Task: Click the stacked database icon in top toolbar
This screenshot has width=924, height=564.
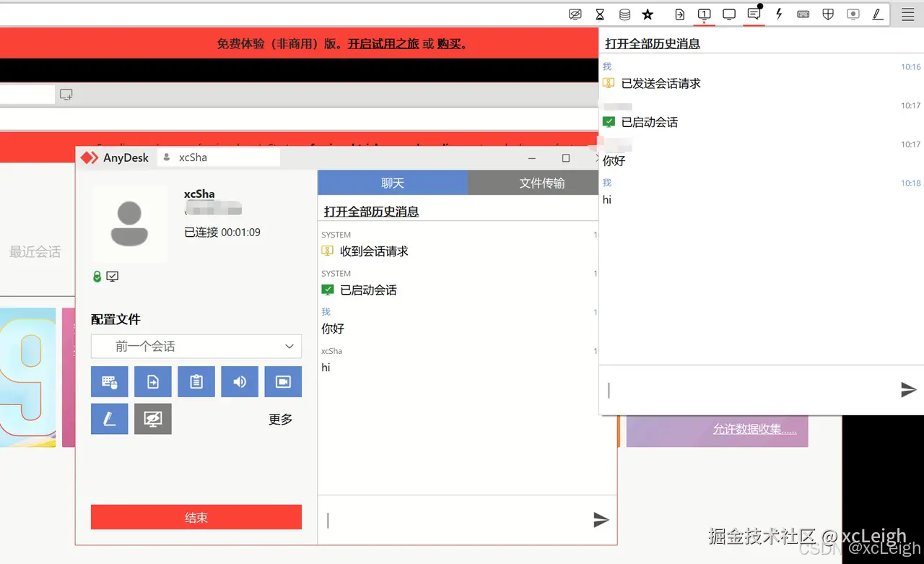Action: click(624, 14)
